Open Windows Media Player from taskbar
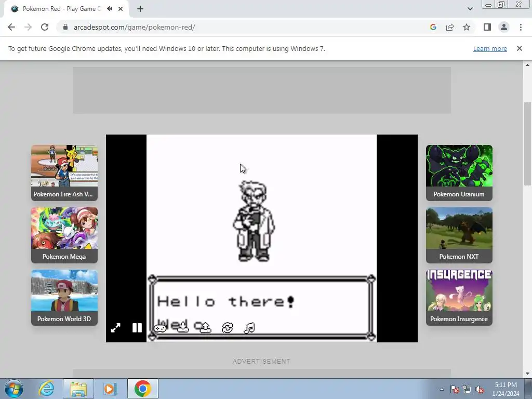This screenshot has height=399, width=532. (x=110, y=389)
